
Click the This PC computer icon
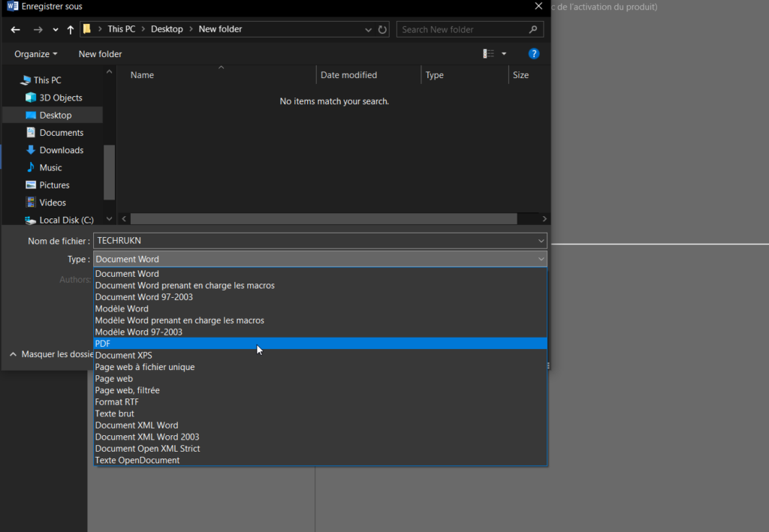tap(26, 80)
